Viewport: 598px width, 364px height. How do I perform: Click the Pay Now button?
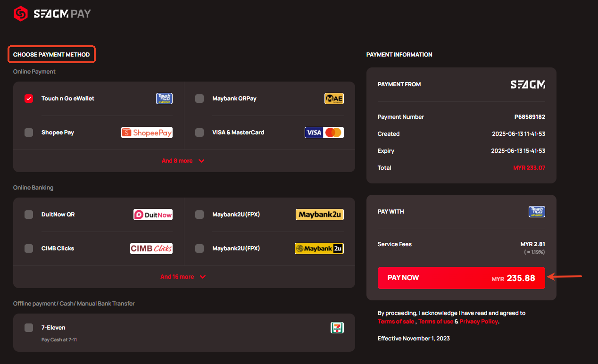[461, 278]
